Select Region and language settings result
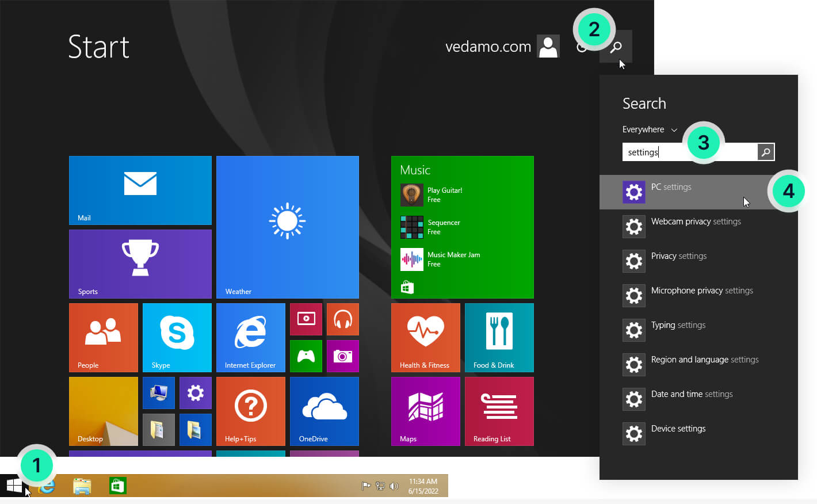 [x=698, y=365]
